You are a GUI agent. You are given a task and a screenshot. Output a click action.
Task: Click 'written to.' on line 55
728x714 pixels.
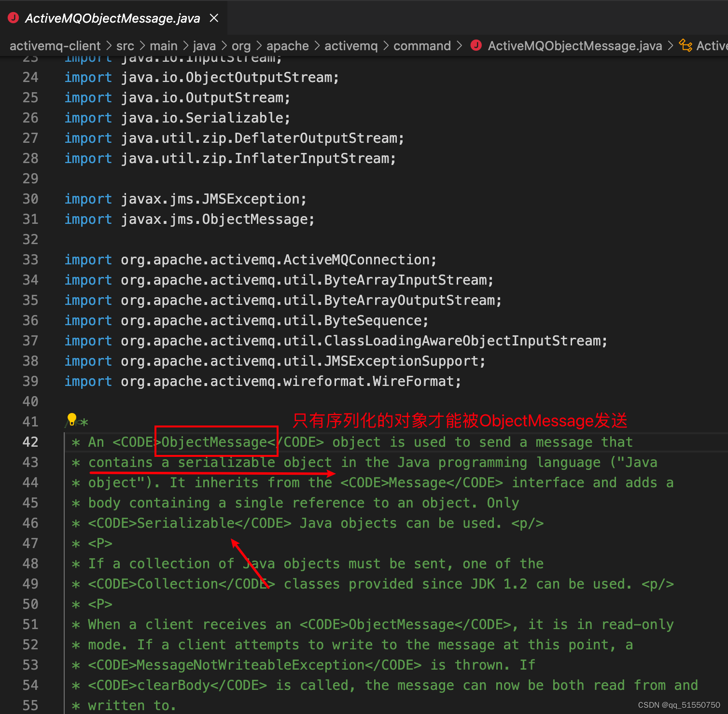132,705
